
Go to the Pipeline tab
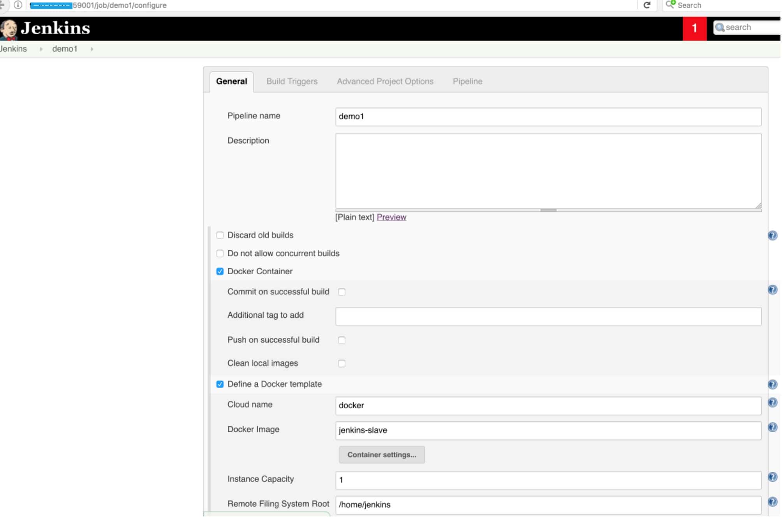pos(467,81)
